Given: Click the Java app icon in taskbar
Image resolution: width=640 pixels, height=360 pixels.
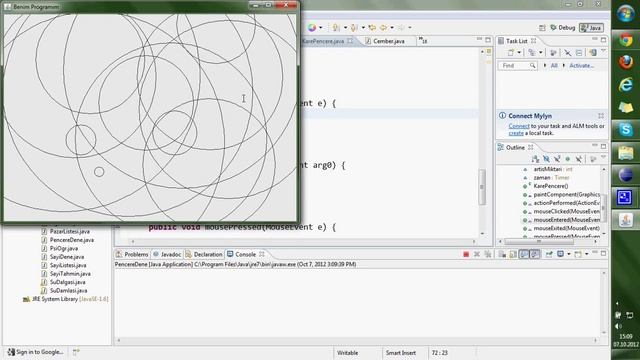Looking at the screenshot, I should point(625,220).
